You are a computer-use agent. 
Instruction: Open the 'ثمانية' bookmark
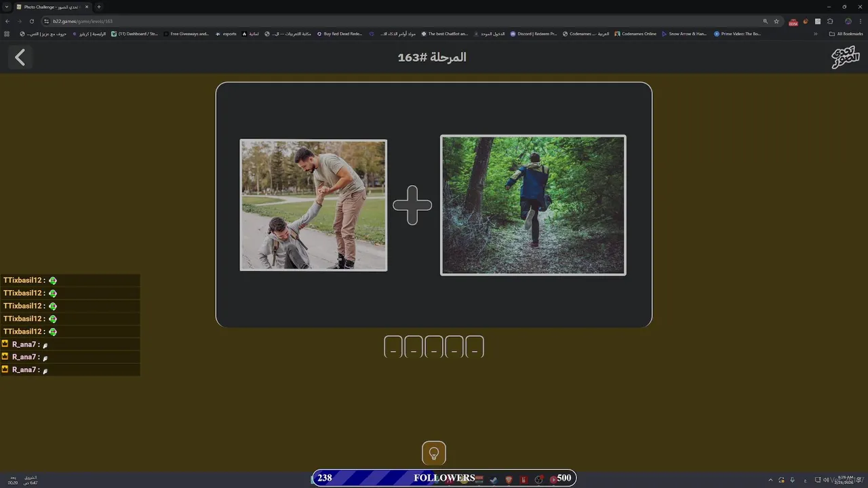251,34
